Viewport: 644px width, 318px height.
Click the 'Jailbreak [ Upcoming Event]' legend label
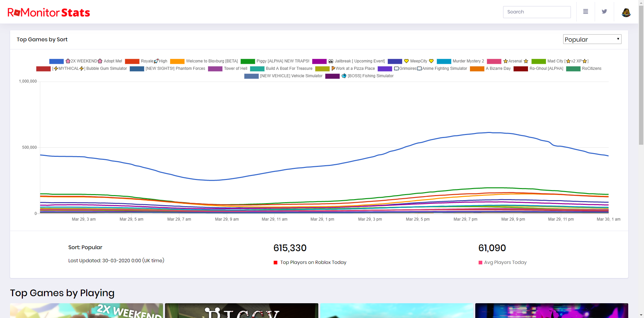357,61
